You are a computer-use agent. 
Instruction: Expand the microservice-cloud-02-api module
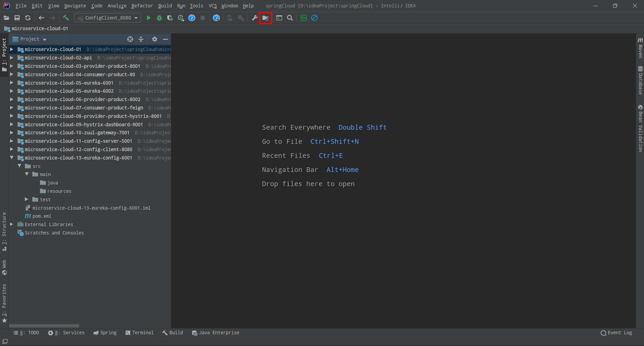12,58
